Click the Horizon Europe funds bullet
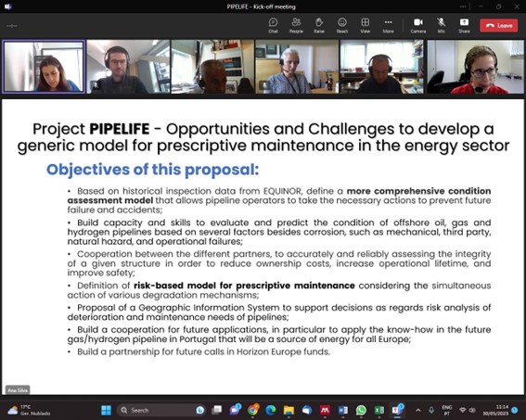Image resolution: width=526 pixels, height=420 pixels. coord(199,351)
